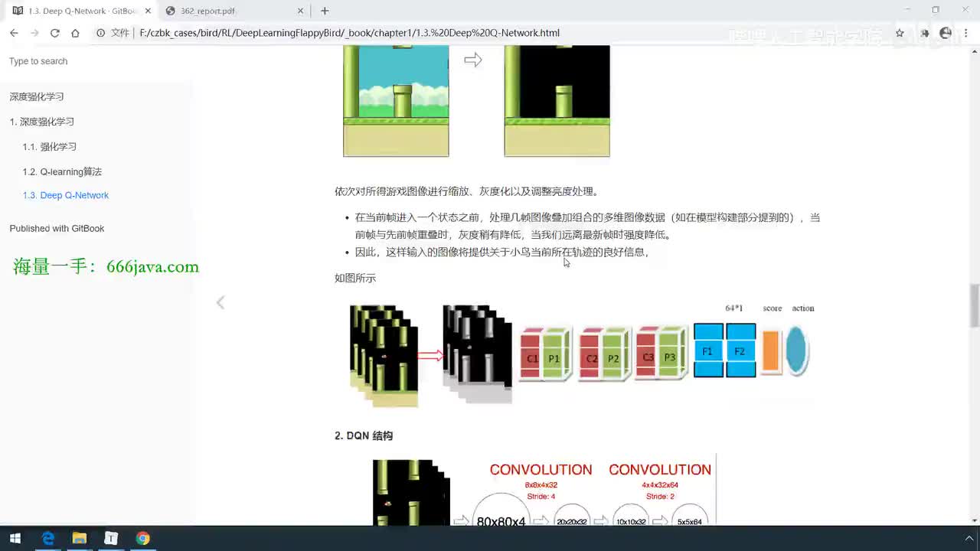
Task: Open the Chrome profile avatar
Action: [x=946, y=33]
